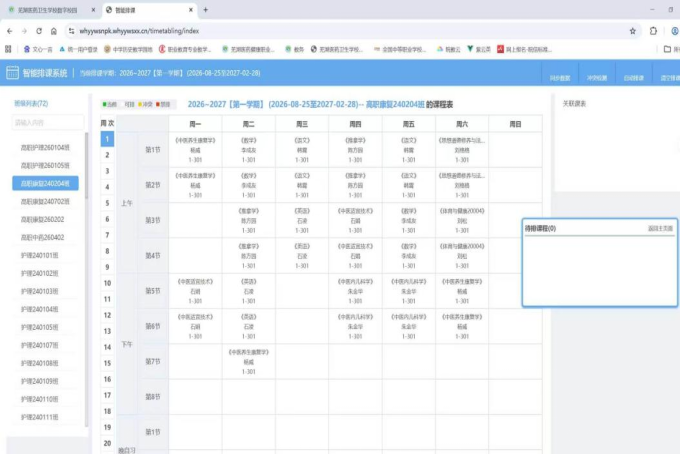Open a new browser tab with plus
Viewport: 681px width, 454px height.
pos(205,10)
